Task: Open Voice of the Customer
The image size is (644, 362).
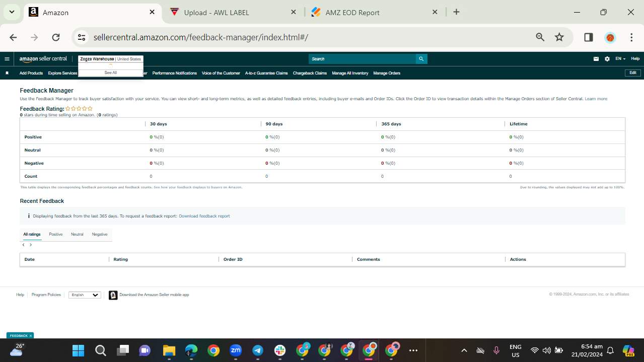Action: coord(221,73)
